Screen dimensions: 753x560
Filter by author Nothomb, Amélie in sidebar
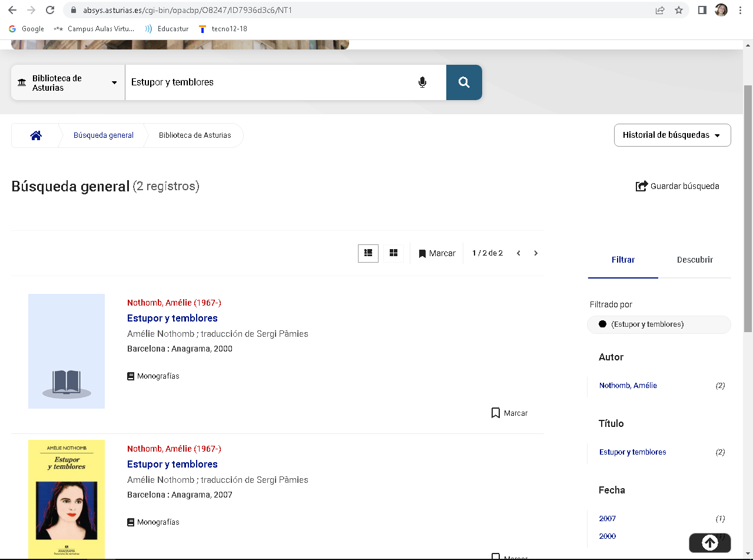click(x=628, y=386)
